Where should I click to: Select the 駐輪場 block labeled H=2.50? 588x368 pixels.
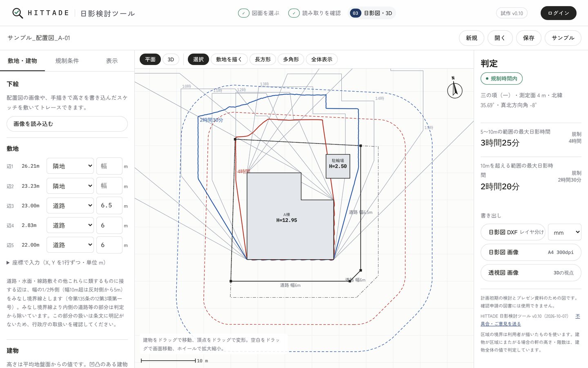click(x=338, y=166)
